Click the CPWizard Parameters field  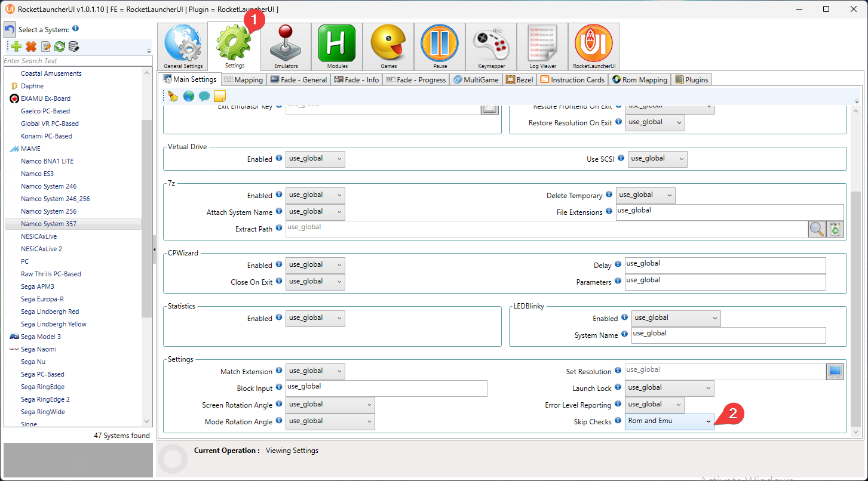pos(725,282)
